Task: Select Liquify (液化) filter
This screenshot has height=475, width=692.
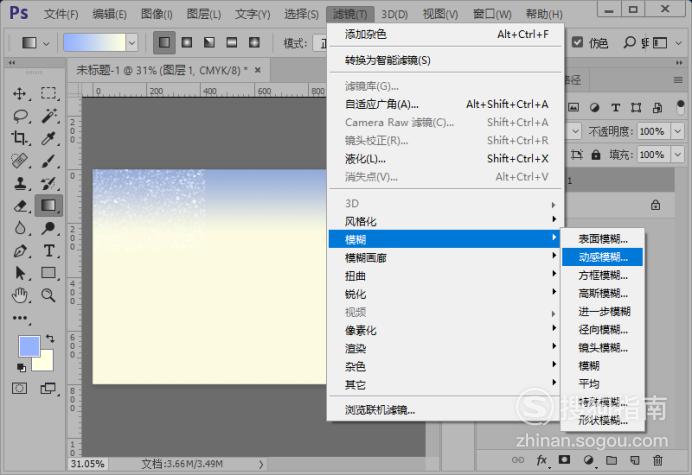Action: point(446,158)
